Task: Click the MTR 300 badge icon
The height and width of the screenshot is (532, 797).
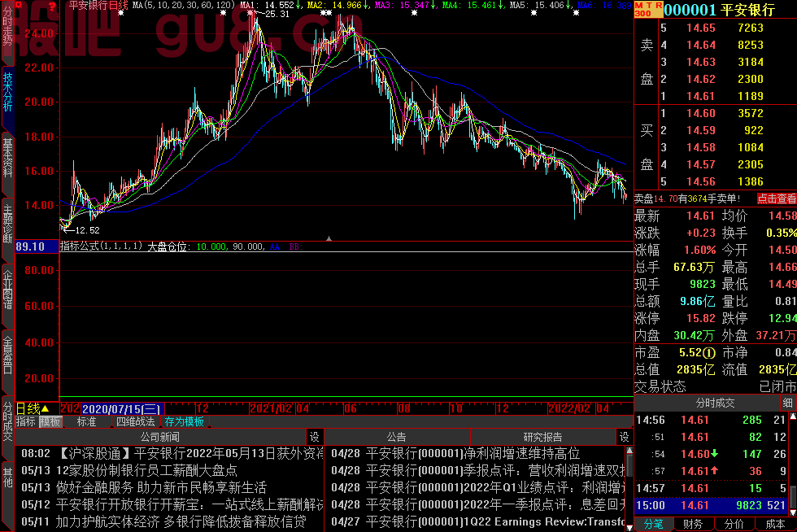Action: tap(649, 9)
